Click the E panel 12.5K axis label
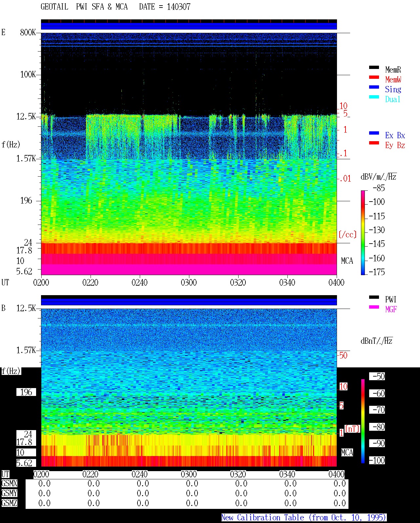 [x=26, y=116]
